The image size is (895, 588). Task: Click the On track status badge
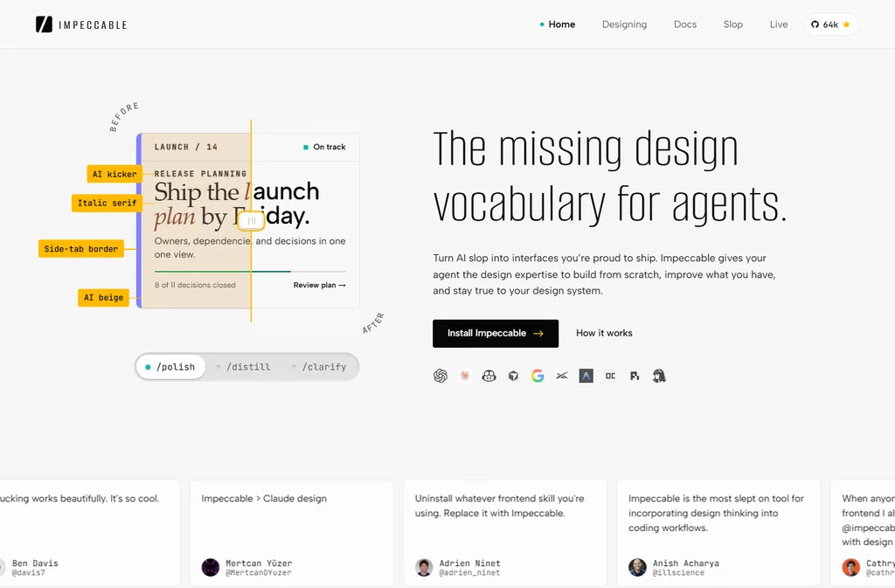tap(324, 147)
